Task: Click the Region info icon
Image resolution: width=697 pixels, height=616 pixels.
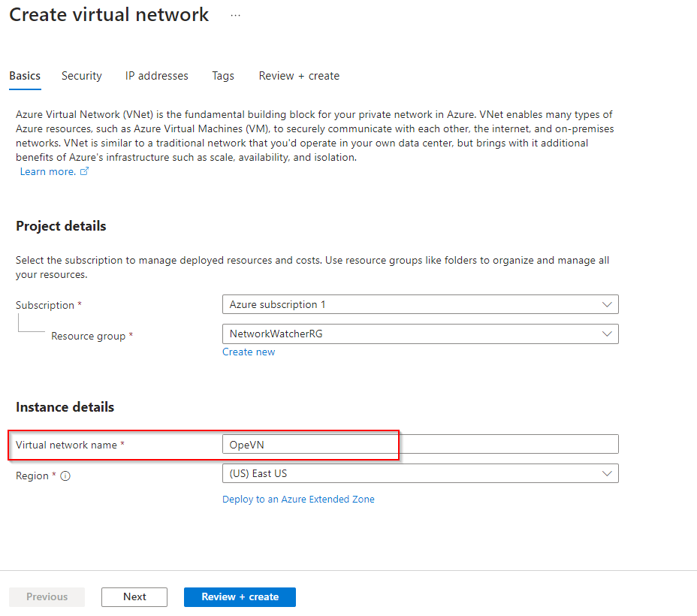Action: tap(65, 476)
